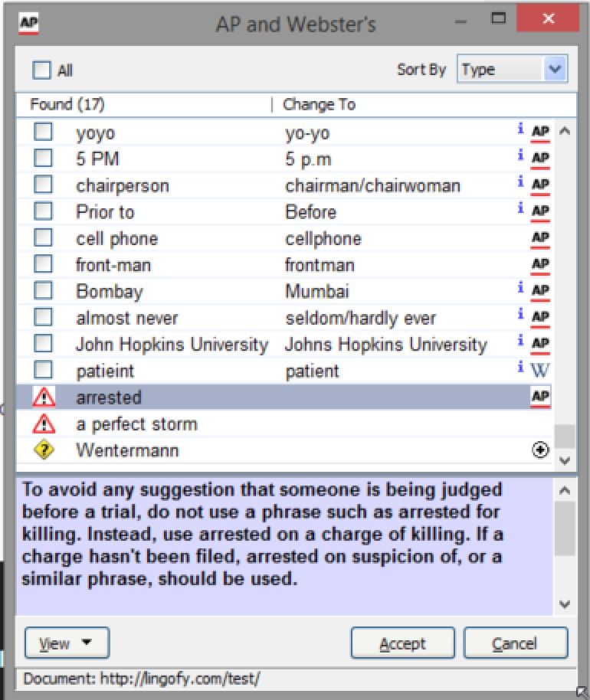
Task: Click the description pane scroll up arrow
Action: coord(565,491)
